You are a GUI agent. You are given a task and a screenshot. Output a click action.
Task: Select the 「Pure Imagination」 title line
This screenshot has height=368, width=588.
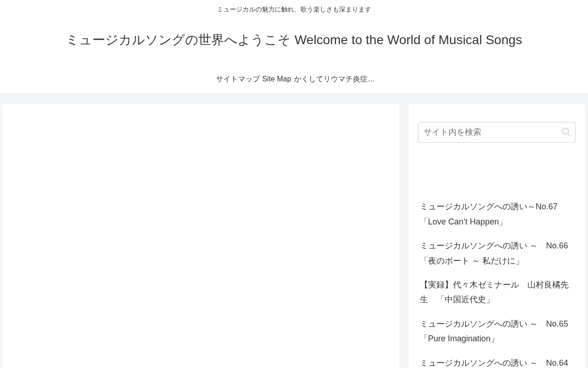pyautogui.click(x=460, y=339)
